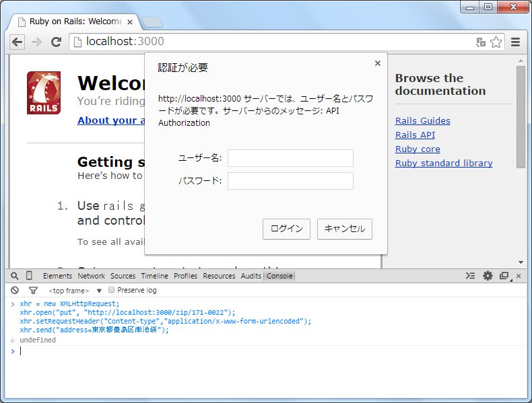
Task: Switch to the Timeline tab
Action: 154,276
